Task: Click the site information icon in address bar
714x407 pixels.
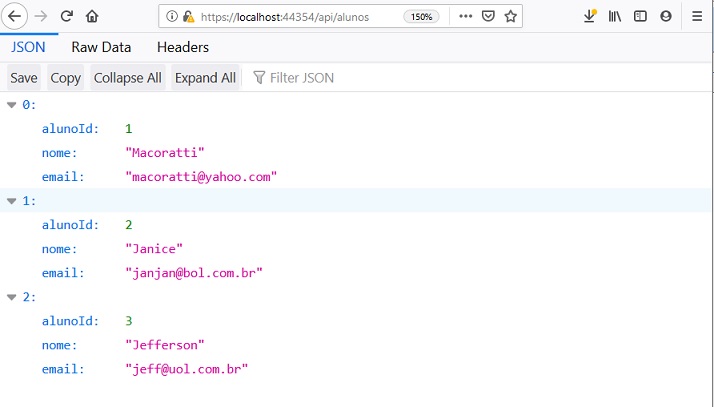Action: [x=172, y=16]
